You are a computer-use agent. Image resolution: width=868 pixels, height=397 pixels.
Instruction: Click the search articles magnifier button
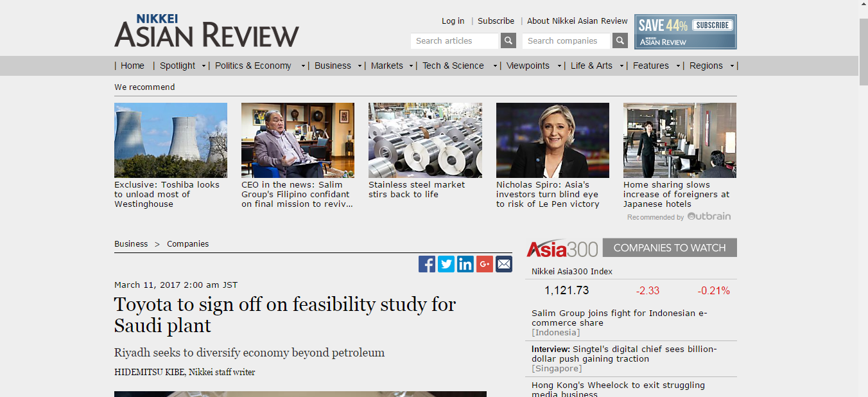508,41
